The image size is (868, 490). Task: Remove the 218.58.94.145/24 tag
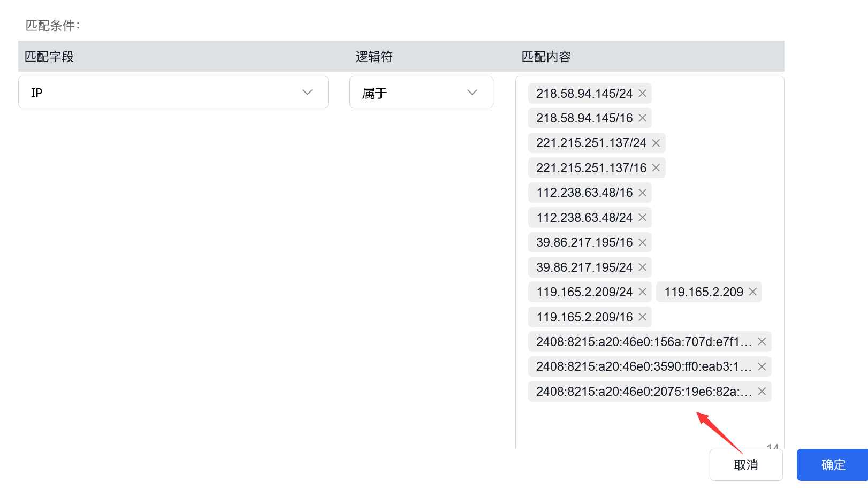(642, 93)
